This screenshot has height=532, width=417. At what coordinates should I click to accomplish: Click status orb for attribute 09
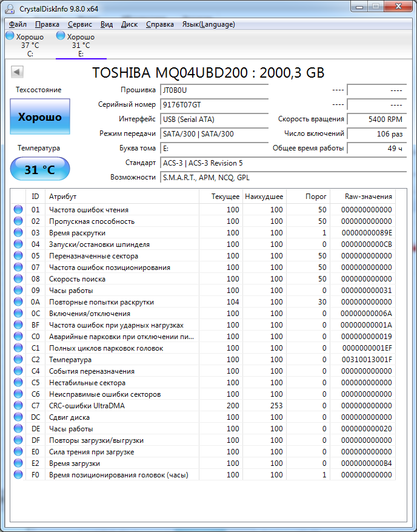coord(18,290)
